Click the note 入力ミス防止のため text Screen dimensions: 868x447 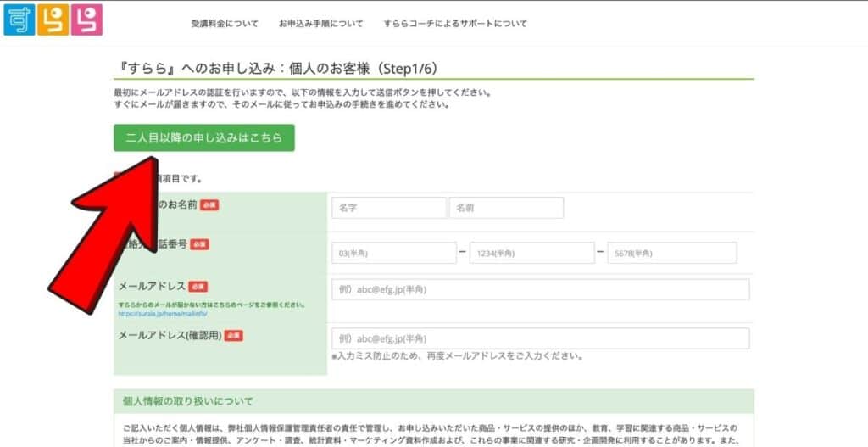457,356
